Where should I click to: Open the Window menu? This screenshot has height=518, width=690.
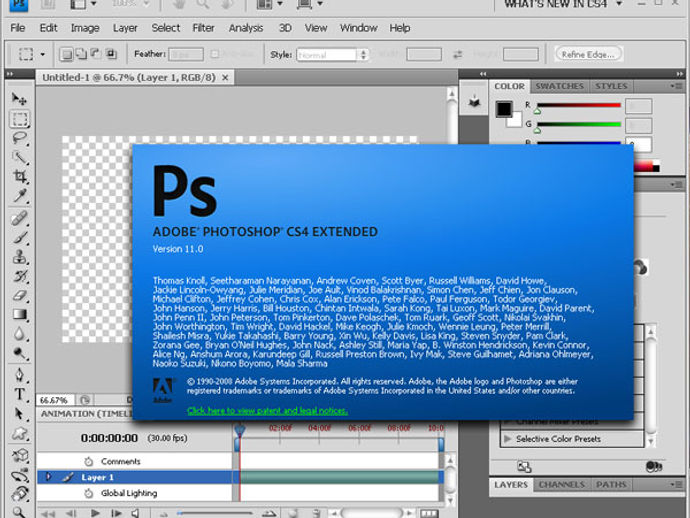click(x=358, y=28)
